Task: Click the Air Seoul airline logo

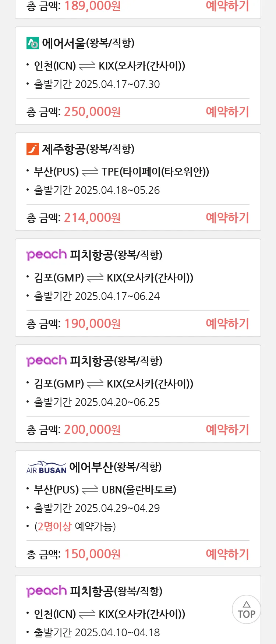Action: 33,43
